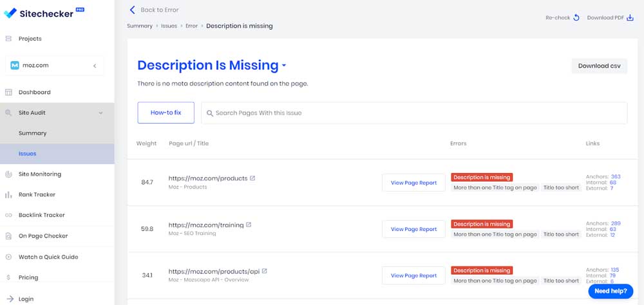Open the https://moz.com/products URL
644x305 pixels.
(208, 179)
